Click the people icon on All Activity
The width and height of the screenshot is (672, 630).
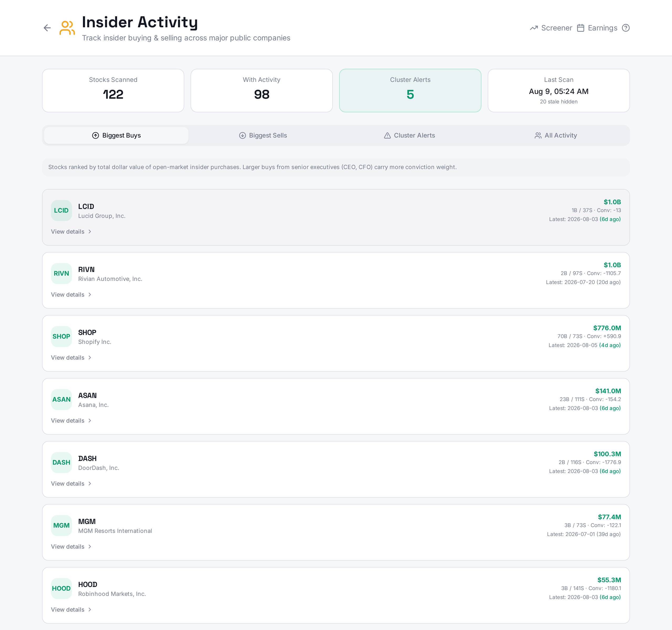click(x=538, y=135)
